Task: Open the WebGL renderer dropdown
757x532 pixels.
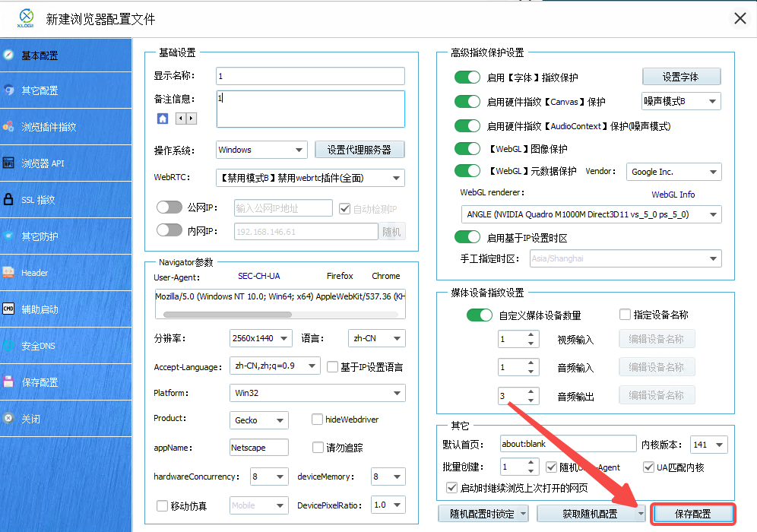Action: (x=591, y=215)
